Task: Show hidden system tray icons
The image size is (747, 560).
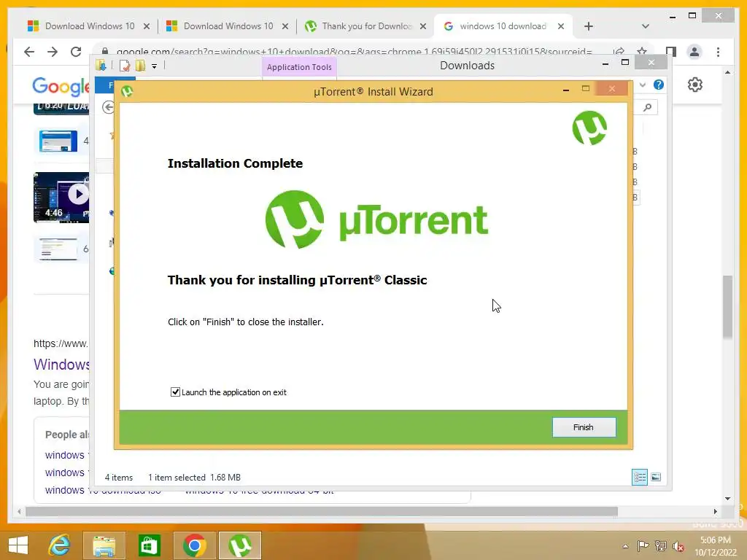Action: 625,546
